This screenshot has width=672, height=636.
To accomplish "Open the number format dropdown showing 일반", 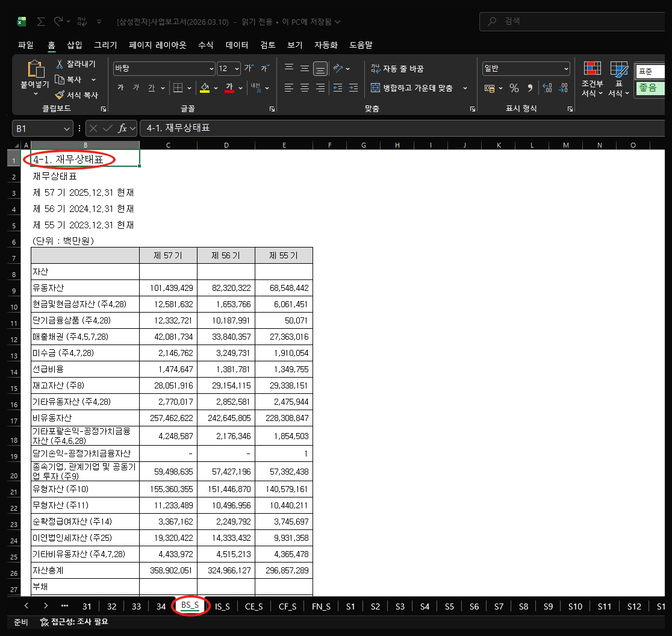I will click(x=566, y=69).
